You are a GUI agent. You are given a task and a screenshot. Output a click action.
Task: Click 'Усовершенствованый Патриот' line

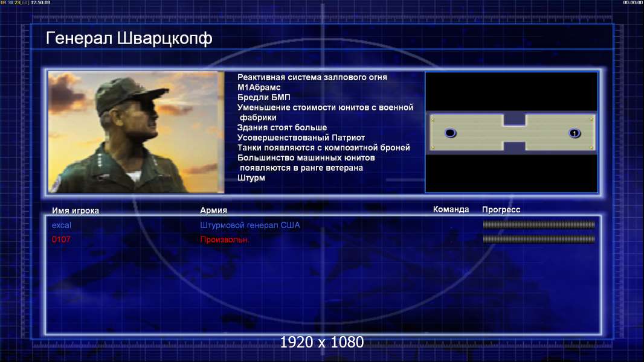click(301, 138)
